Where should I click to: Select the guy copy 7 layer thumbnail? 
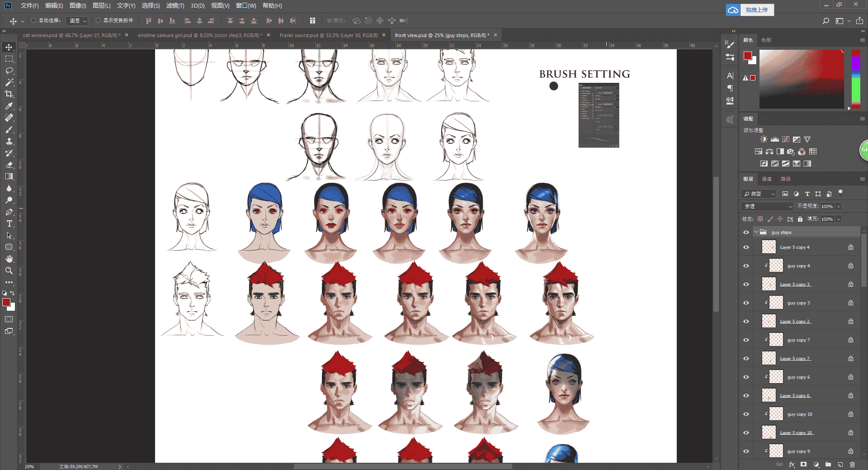pyautogui.click(x=776, y=340)
